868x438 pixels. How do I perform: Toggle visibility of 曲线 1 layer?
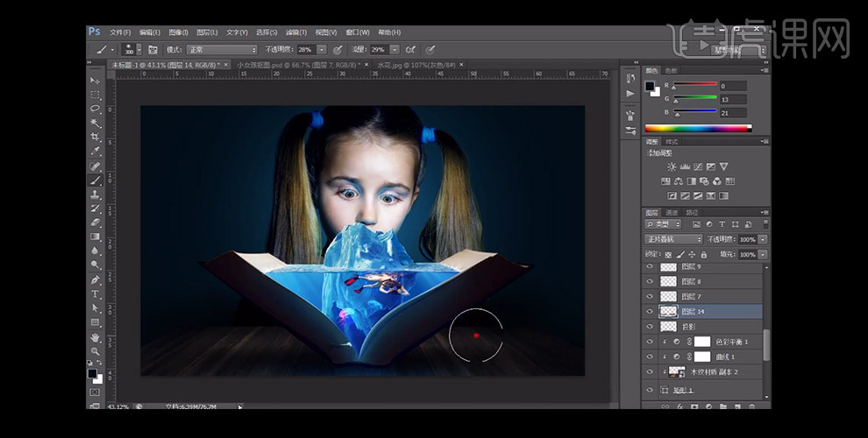coord(650,357)
